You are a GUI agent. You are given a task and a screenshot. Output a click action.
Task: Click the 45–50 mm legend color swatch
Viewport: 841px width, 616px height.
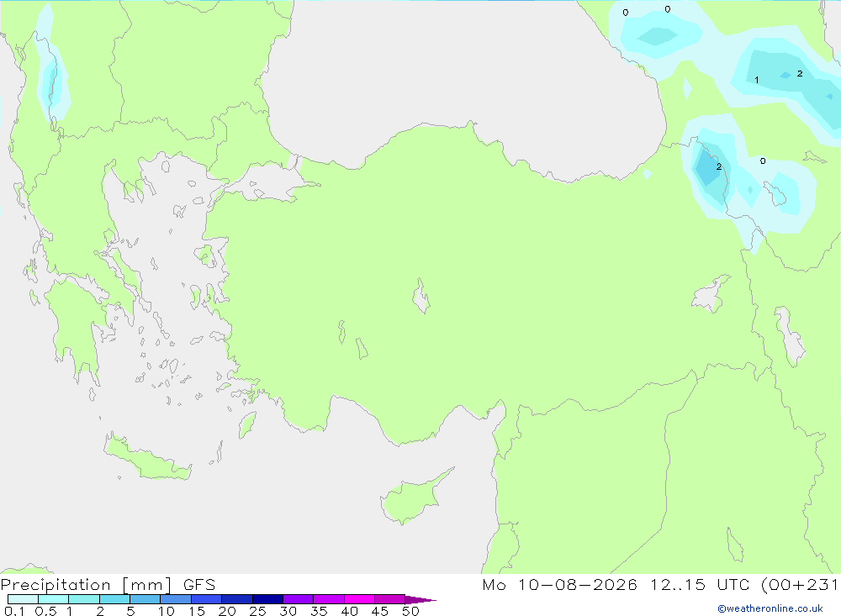pyautogui.click(x=390, y=599)
